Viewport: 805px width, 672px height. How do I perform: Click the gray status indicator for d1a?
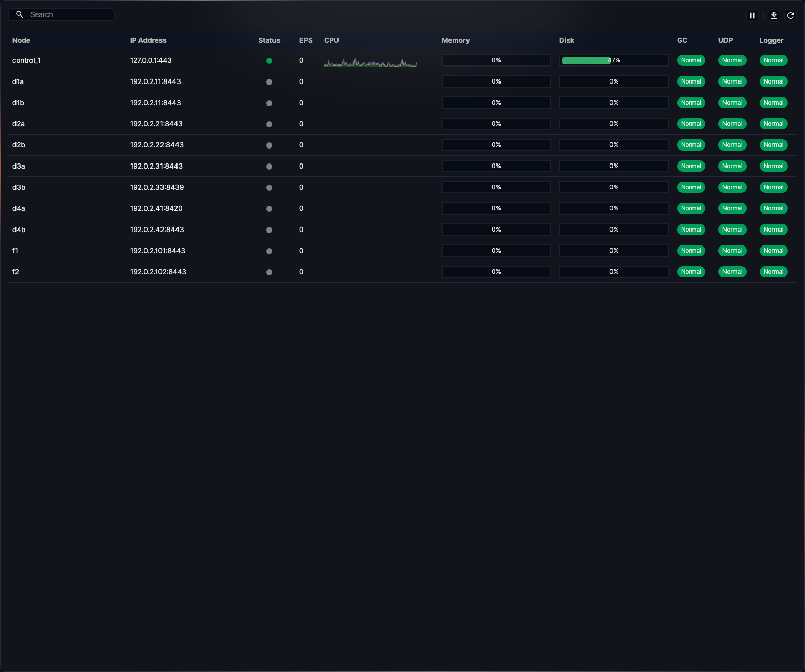269,81
